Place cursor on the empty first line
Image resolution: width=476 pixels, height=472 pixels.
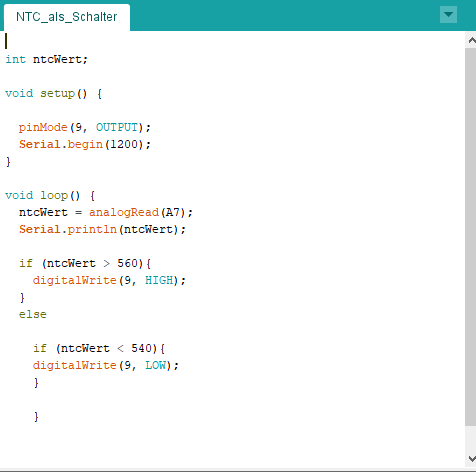pyautogui.click(x=233, y=41)
